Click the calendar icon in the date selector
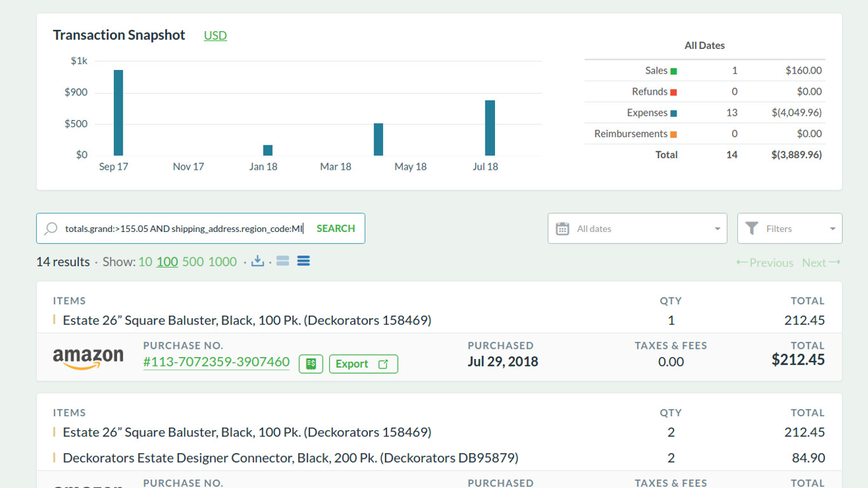This screenshot has width=868, height=488. pos(562,228)
